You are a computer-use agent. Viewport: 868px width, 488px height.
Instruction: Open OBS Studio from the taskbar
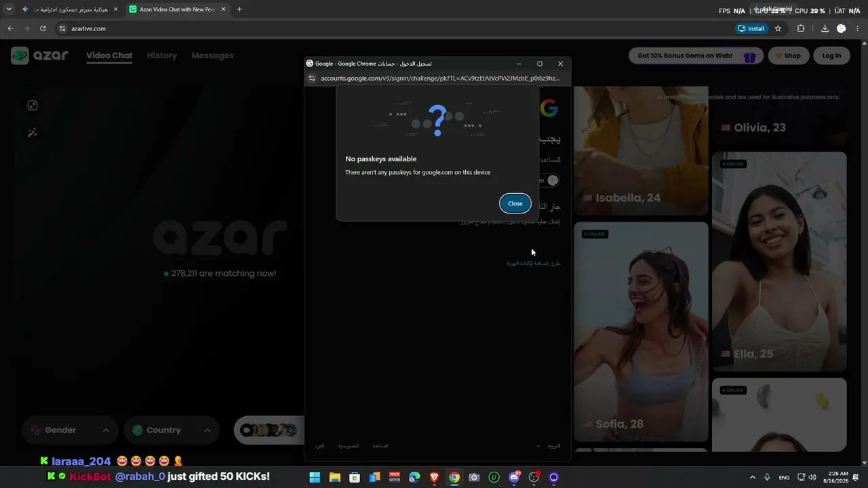pyautogui.click(x=534, y=477)
